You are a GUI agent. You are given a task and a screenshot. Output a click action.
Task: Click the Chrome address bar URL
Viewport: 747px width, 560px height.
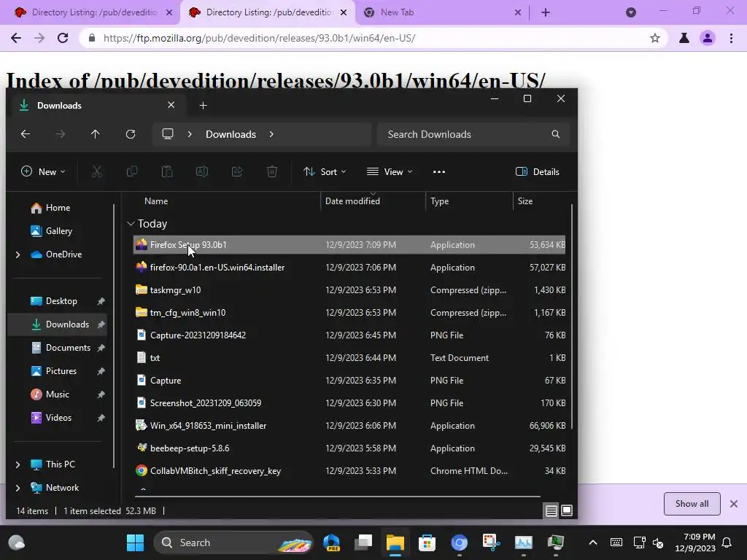(259, 38)
